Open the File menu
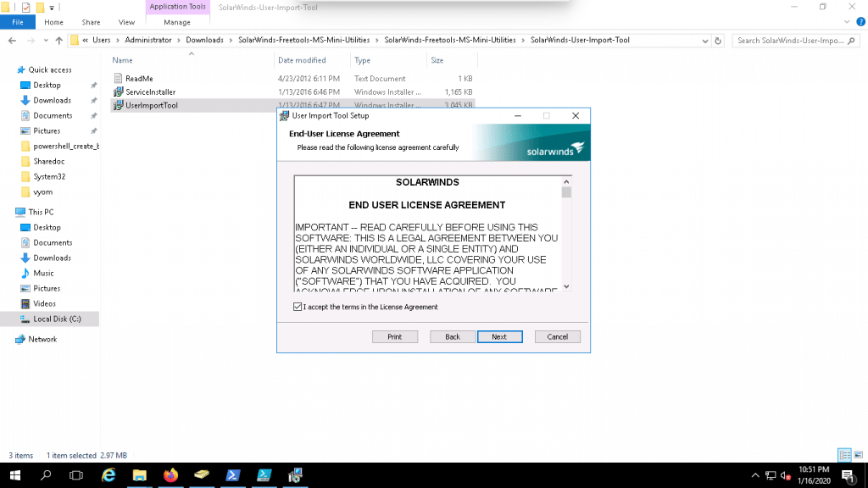The image size is (868, 488). [17, 22]
